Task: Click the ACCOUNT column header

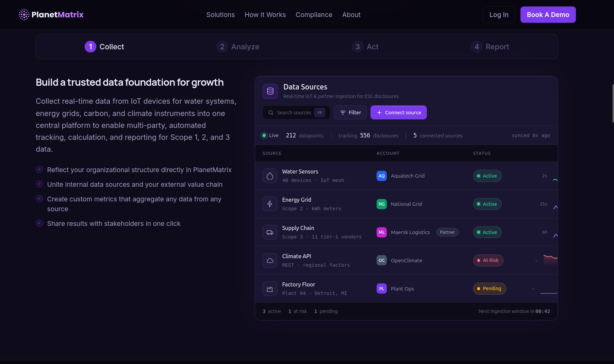Action: click(x=388, y=153)
